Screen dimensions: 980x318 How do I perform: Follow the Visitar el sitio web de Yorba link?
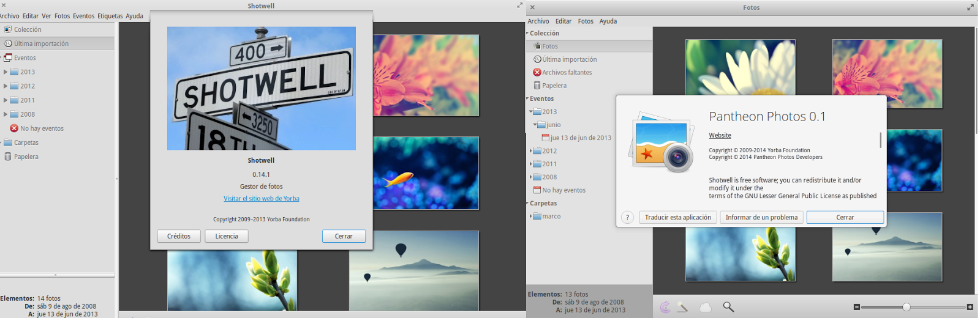pos(262,199)
